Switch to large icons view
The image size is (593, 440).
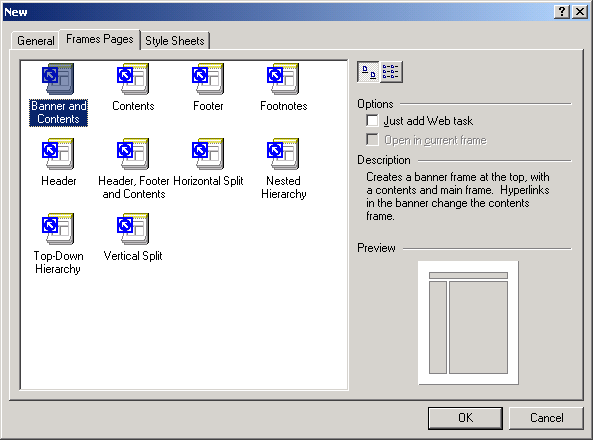coord(368,72)
